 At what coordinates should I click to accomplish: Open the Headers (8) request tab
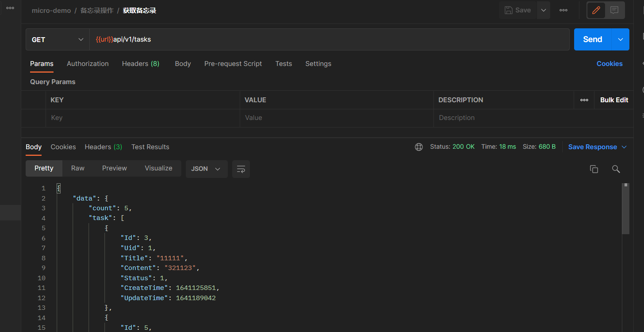click(141, 64)
